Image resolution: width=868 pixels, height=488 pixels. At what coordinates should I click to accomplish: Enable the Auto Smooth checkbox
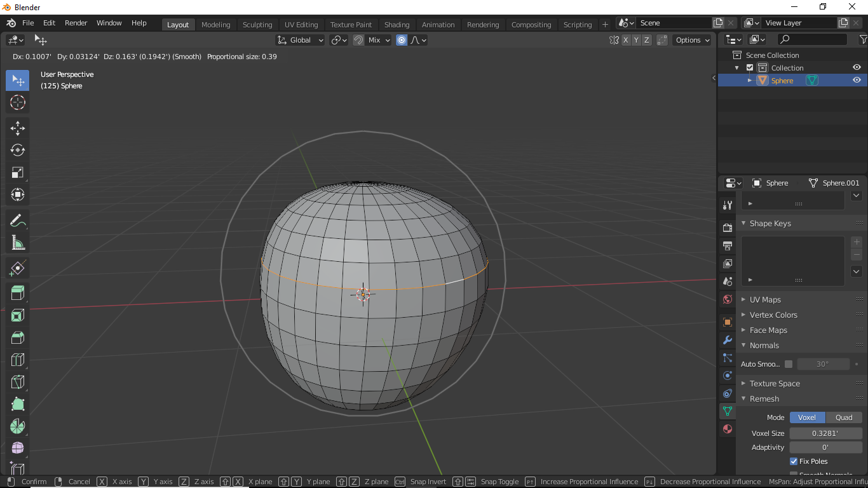tap(789, 364)
